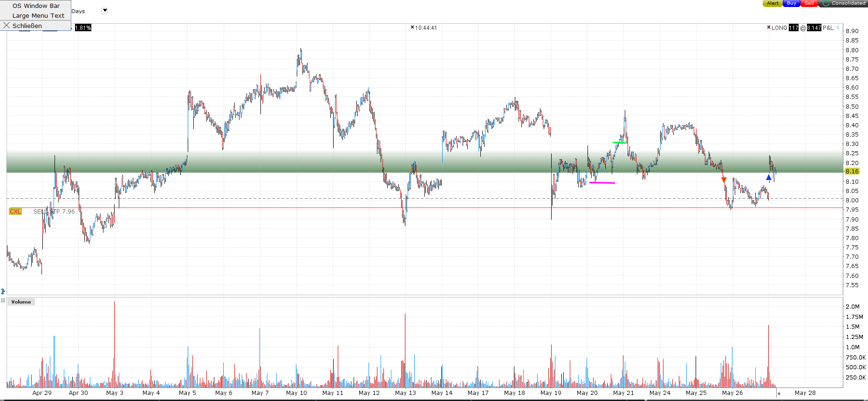Click the May 3 date label
The image size is (868, 401).
[x=115, y=393]
